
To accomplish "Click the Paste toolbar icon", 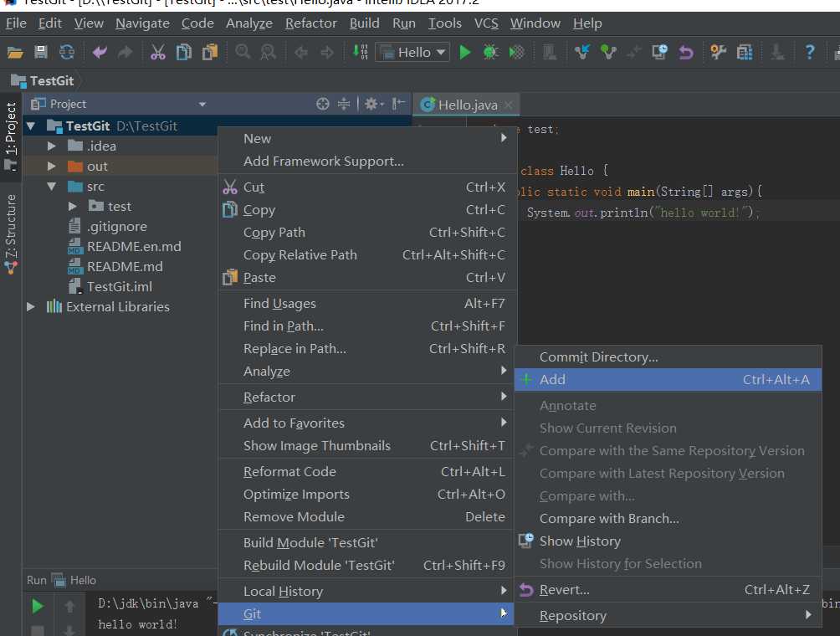I will coord(209,52).
